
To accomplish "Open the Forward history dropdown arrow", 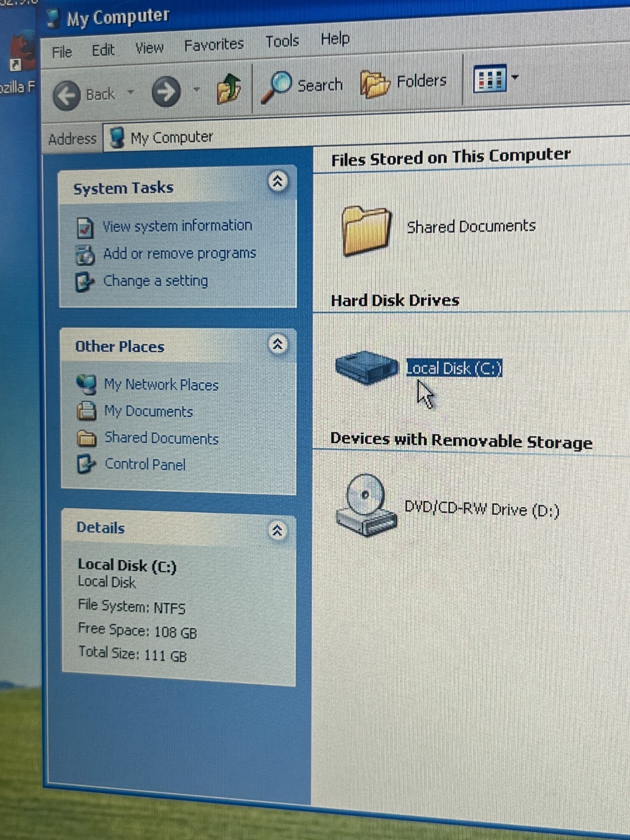I will [196, 89].
